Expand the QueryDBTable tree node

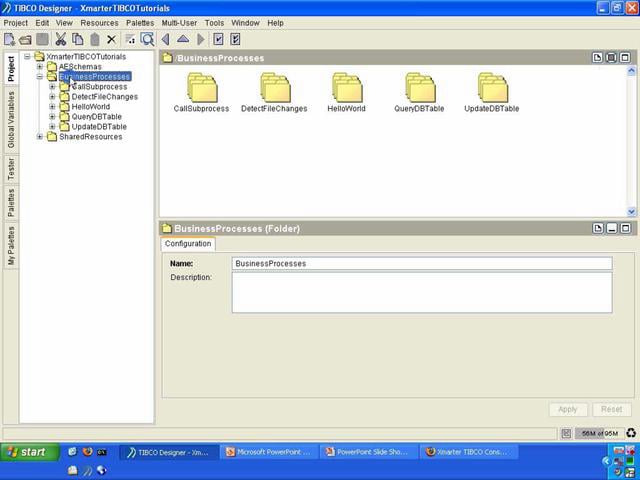(x=52, y=117)
